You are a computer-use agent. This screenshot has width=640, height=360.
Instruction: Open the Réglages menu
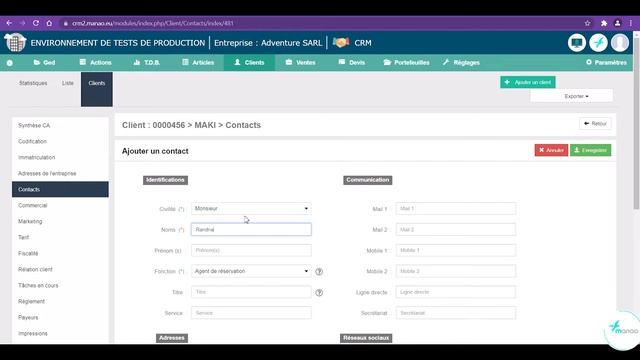coord(461,62)
